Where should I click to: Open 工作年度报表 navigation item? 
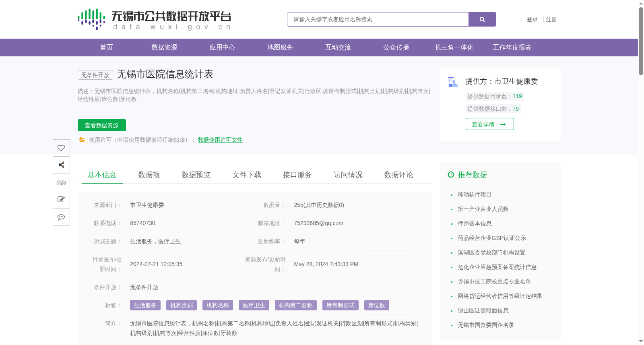pos(512,48)
